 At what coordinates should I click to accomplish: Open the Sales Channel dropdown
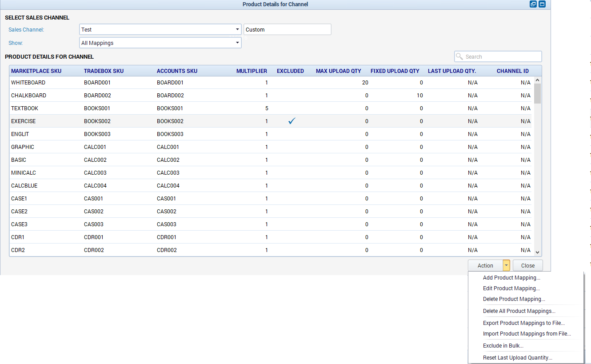coord(237,30)
